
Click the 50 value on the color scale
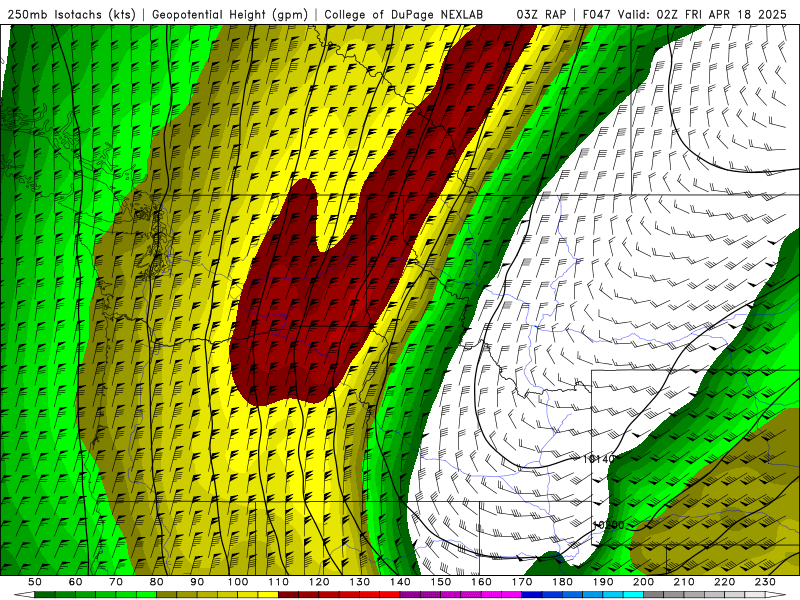[35, 582]
